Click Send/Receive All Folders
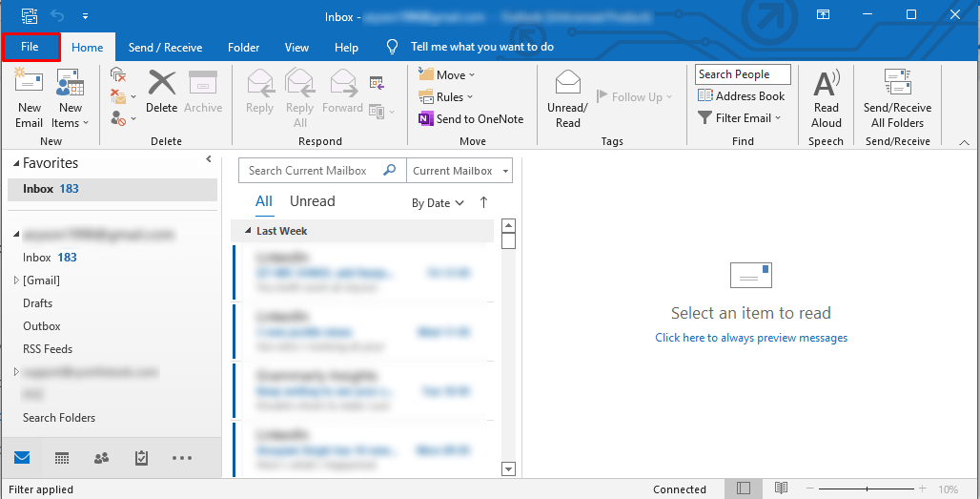Screen dimensions: 980x499 point(897,98)
